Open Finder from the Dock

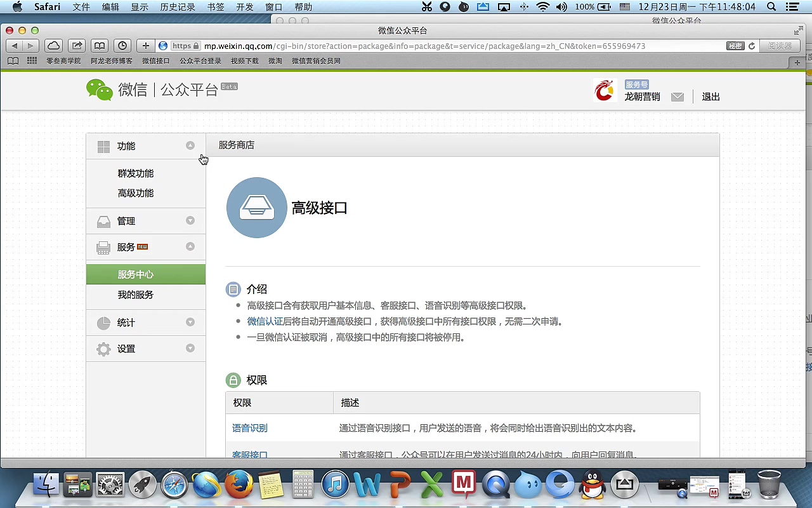tap(45, 486)
